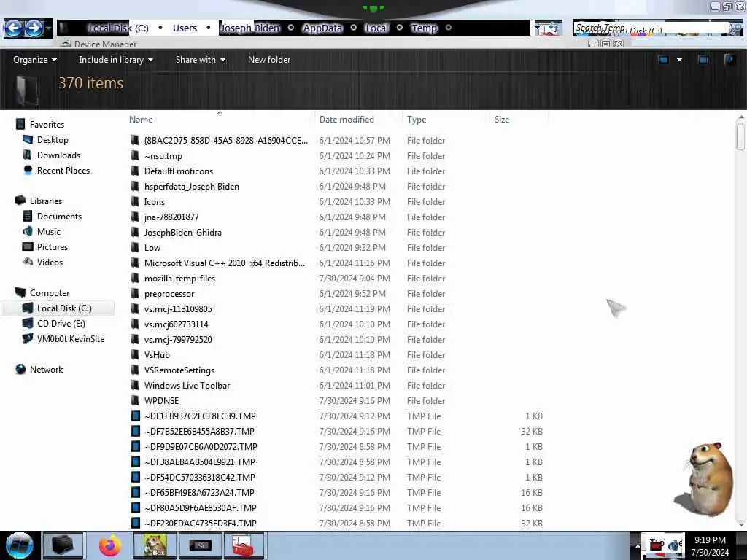Click the vertical scrollbar thumb of file list
Image resolution: width=747 pixels, height=560 pixels.
tap(740, 136)
